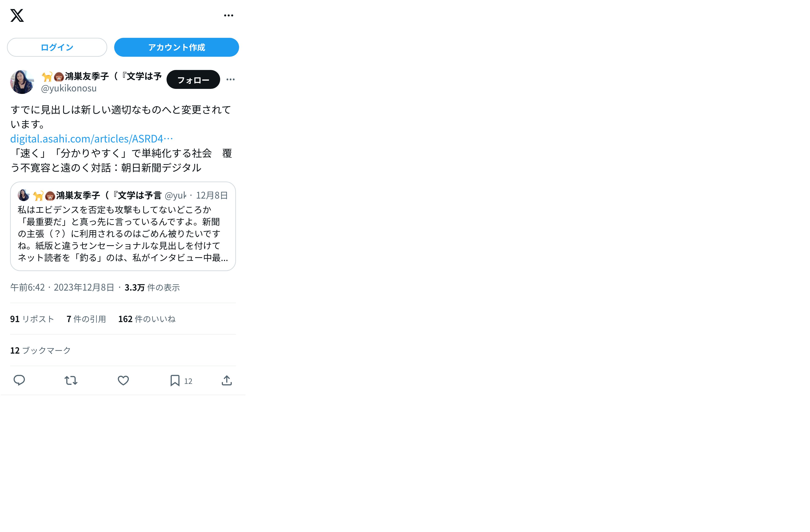This screenshot has height=532, width=810.
Task: Open the top more-options ellipsis menu
Action: click(x=229, y=15)
